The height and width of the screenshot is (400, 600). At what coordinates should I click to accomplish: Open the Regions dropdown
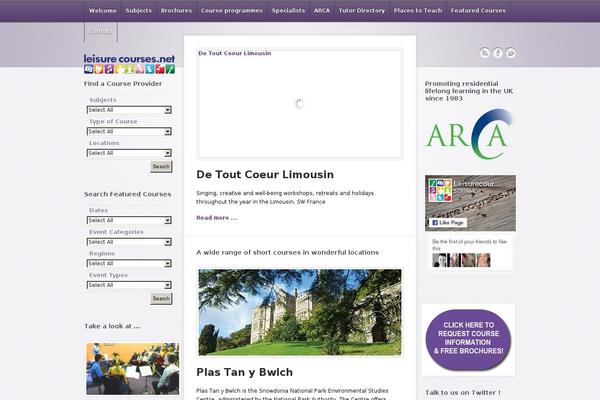click(x=129, y=263)
